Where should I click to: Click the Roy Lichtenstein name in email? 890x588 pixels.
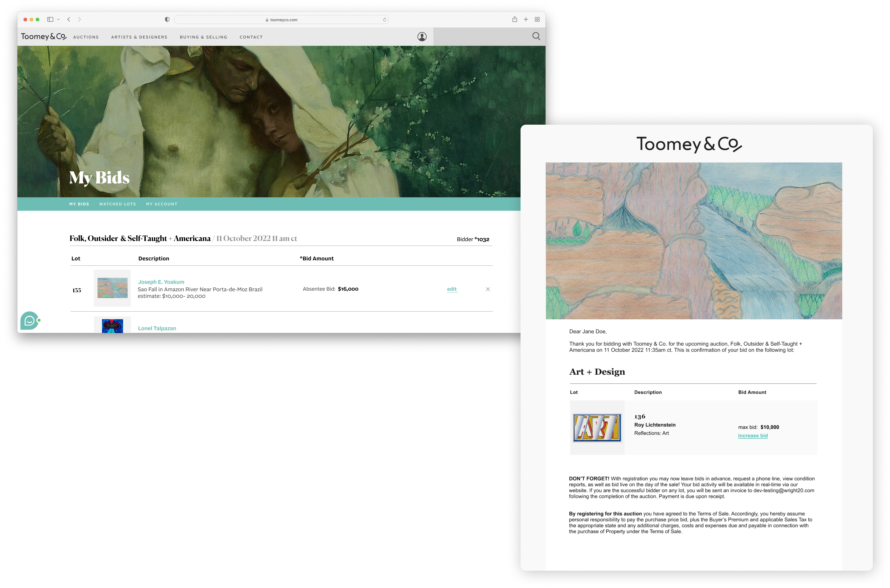pyautogui.click(x=655, y=425)
